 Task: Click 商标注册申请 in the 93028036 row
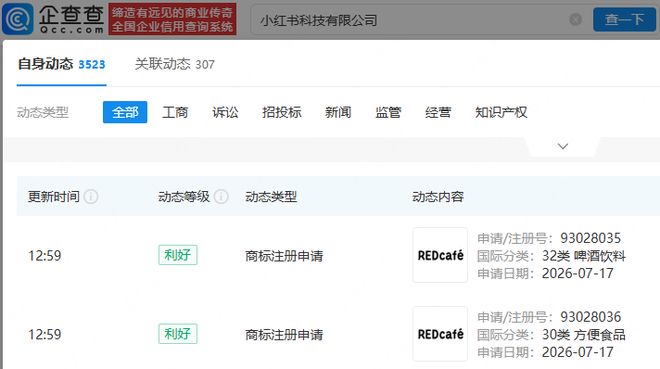(284, 334)
